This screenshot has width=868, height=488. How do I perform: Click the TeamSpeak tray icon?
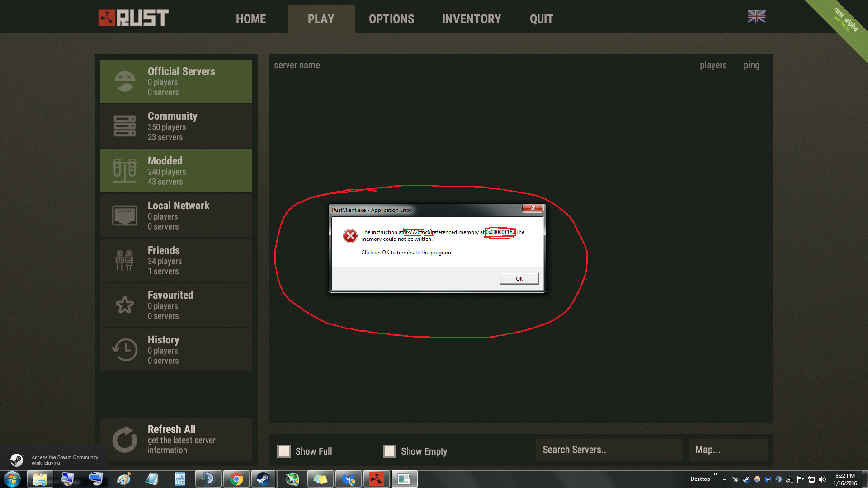tap(778, 479)
